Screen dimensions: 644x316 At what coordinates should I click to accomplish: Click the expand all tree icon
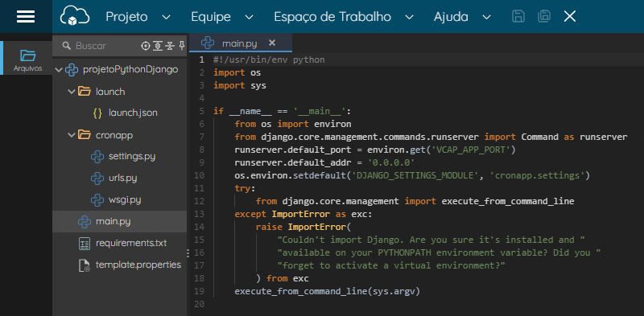click(x=158, y=46)
